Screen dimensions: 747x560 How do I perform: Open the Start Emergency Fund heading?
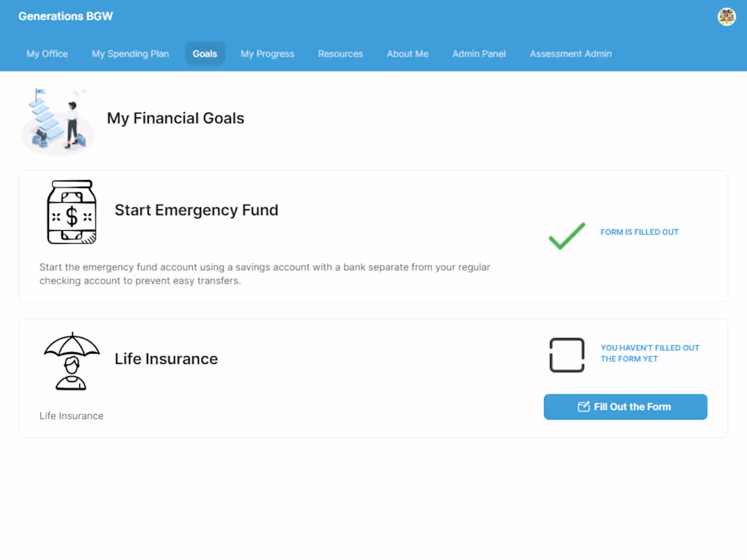[x=196, y=210]
